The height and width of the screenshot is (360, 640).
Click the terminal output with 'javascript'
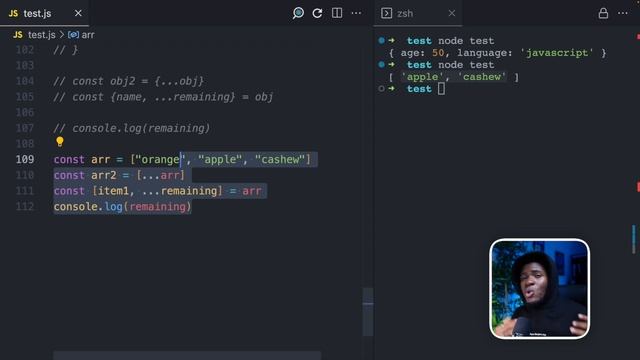[x=498, y=53]
